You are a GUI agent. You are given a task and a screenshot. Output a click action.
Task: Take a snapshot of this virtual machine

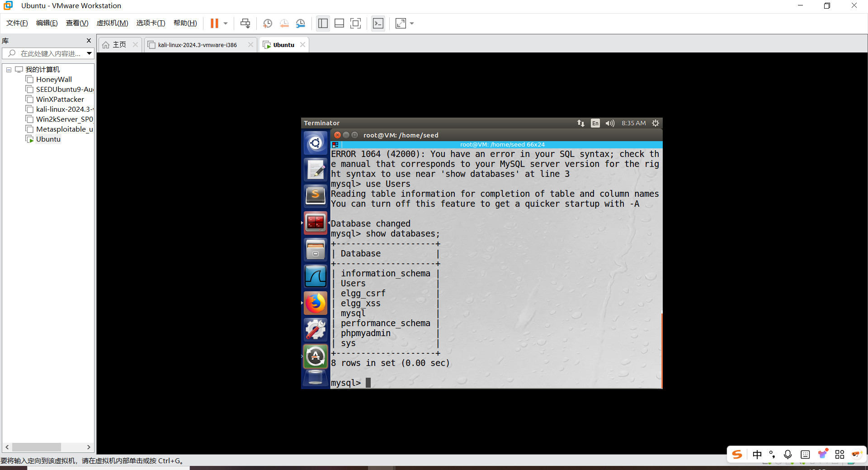[x=268, y=23]
